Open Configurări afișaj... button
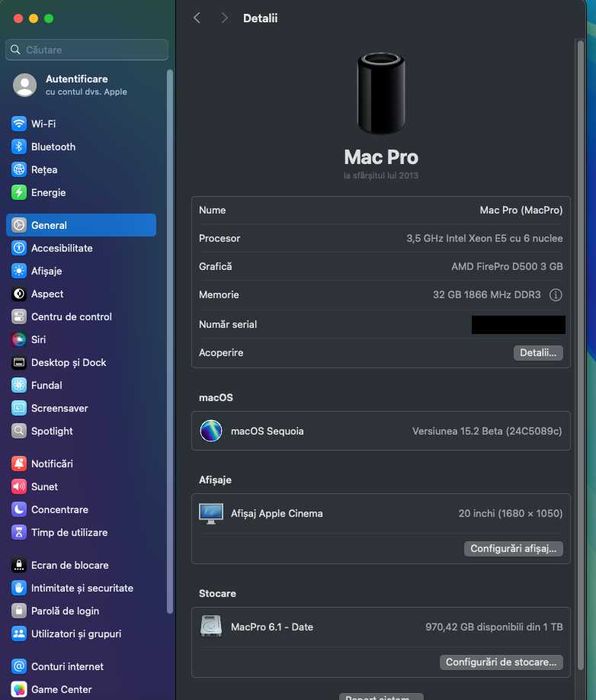The height and width of the screenshot is (700, 596). pyautogui.click(x=513, y=549)
